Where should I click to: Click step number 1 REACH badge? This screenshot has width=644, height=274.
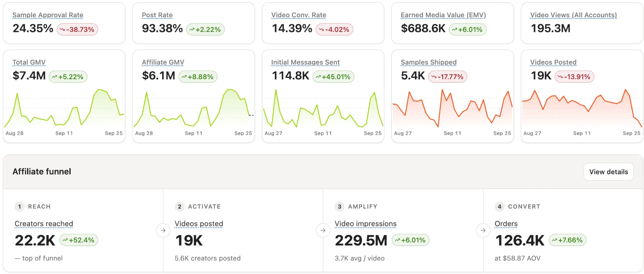coord(19,207)
